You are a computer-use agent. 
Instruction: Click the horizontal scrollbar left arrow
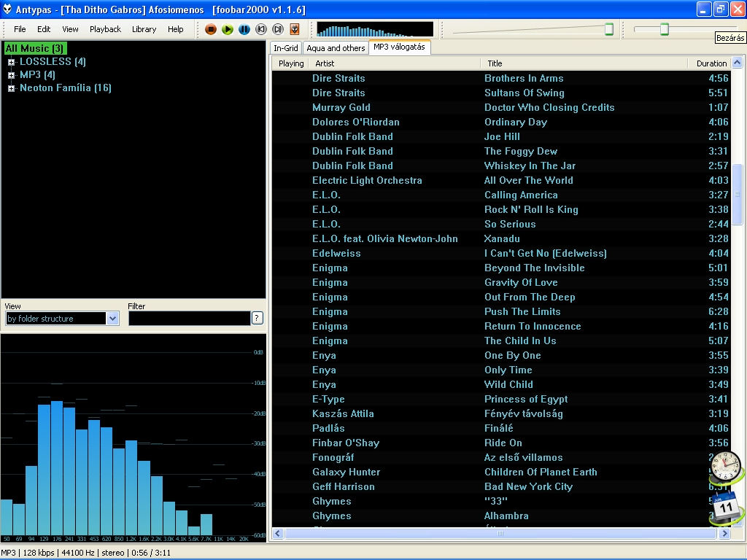tap(278, 533)
